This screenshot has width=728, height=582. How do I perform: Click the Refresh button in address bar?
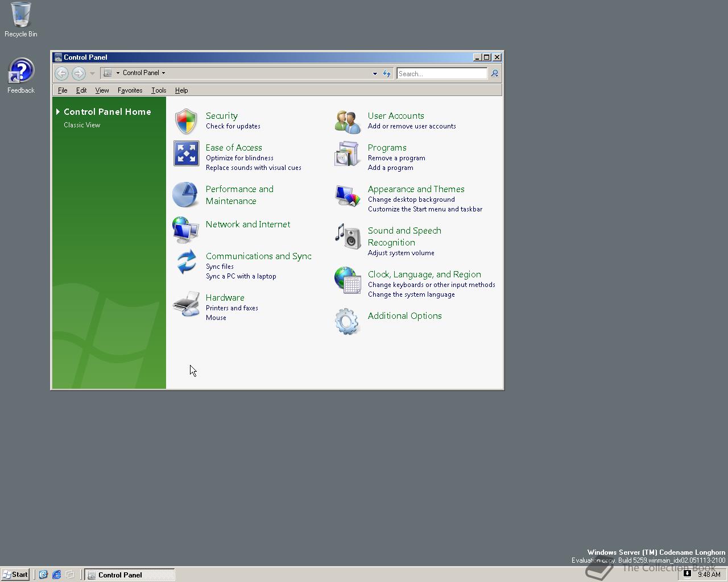click(387, 73)
